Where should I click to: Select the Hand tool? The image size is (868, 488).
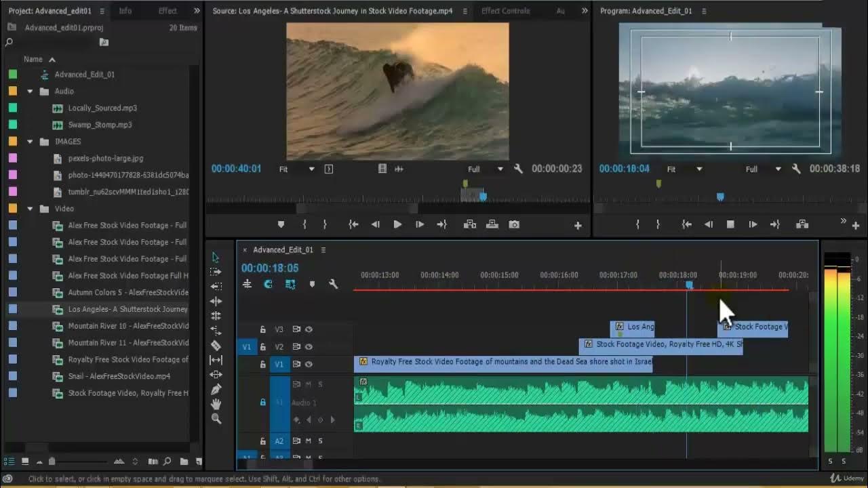pyautogui.click(x=216, y=404)
